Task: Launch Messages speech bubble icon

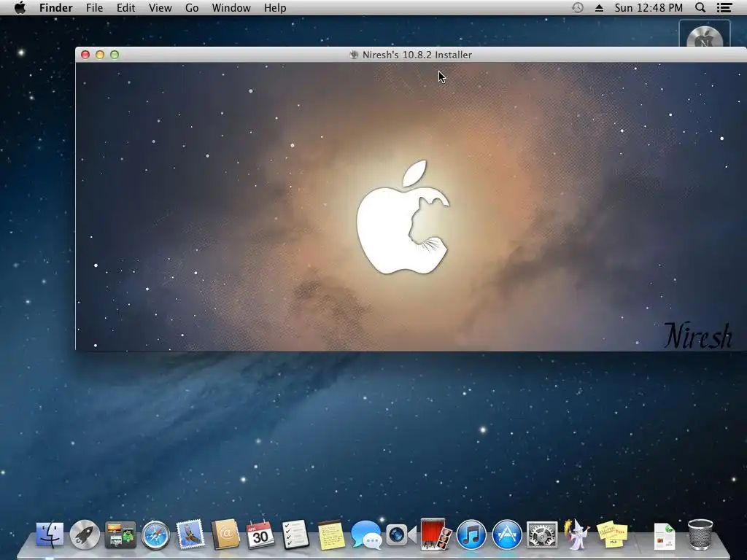Action: click(366, 534)
